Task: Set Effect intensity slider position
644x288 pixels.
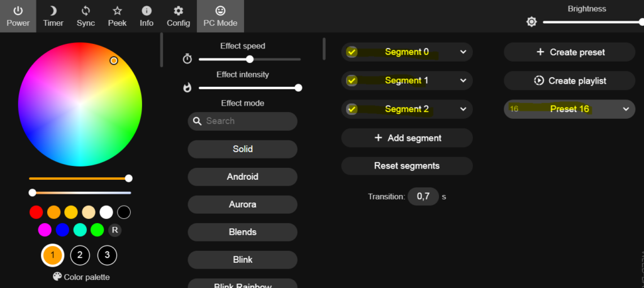Action: tap(250, 87)
